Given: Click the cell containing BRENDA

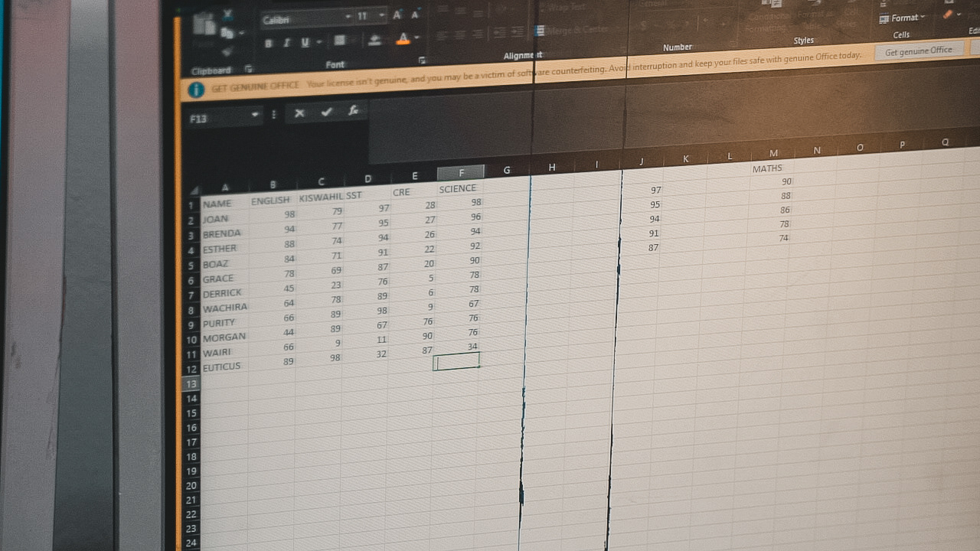Looking at the screenshot, I should 224,233.
